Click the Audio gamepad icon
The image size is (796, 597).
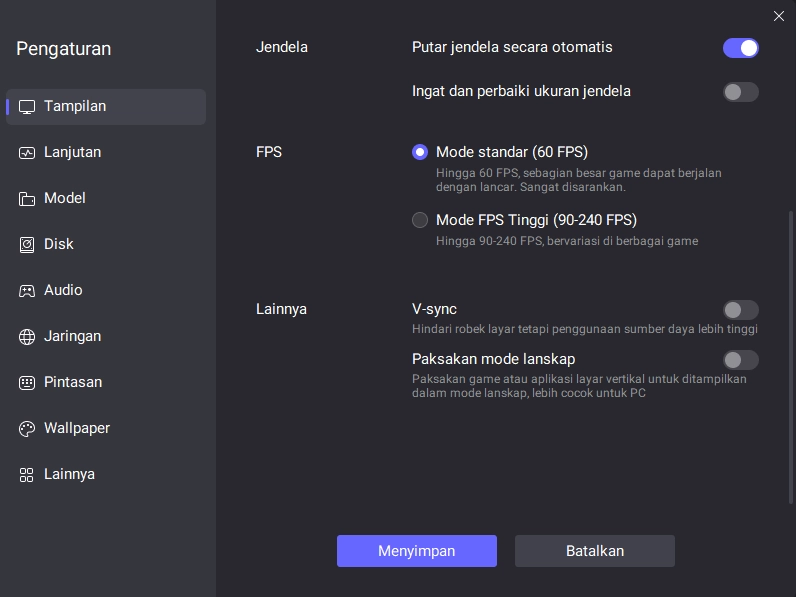click(27, 291)
